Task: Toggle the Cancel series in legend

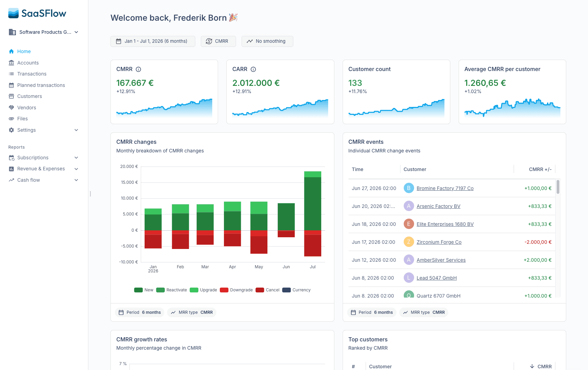Action: click(x=267, y=290)
